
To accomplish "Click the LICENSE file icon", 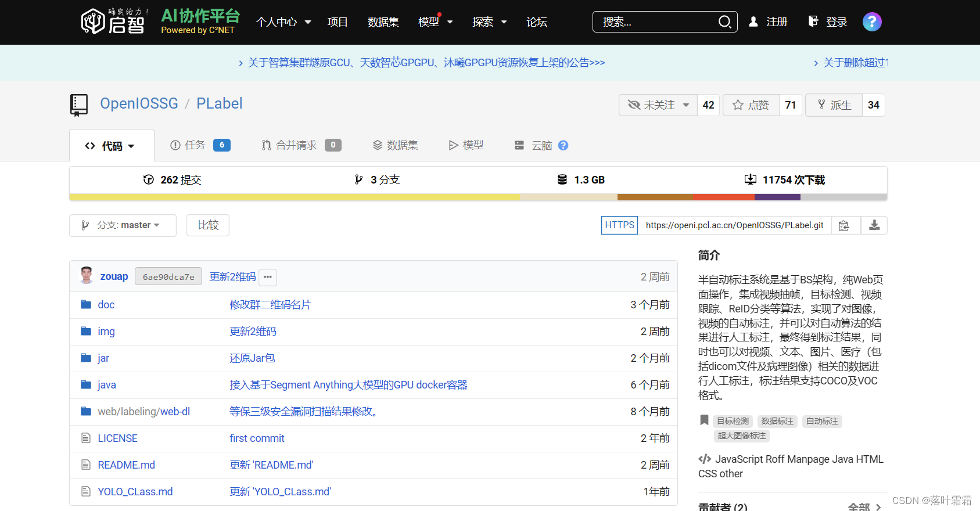I will point(86,438).
